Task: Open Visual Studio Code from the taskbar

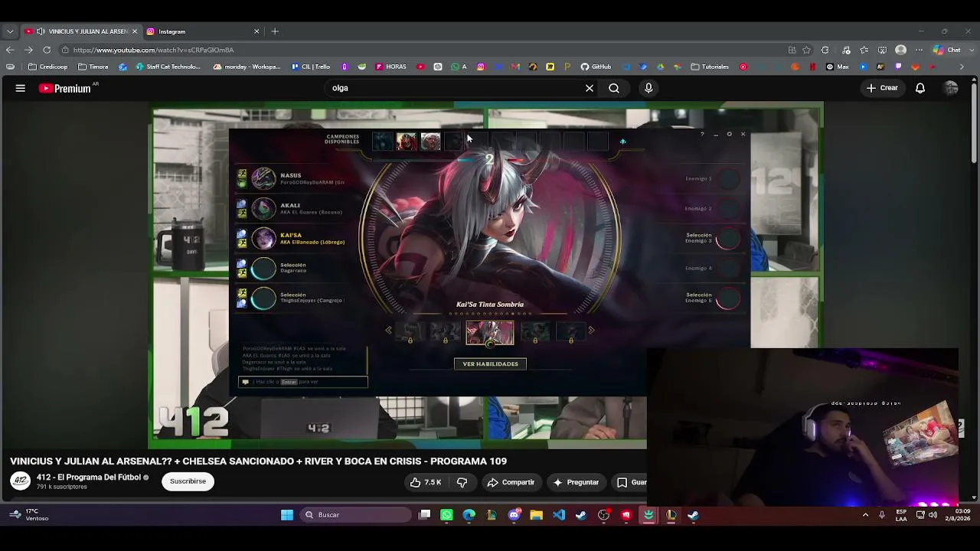Action: [x=559, y=515]
